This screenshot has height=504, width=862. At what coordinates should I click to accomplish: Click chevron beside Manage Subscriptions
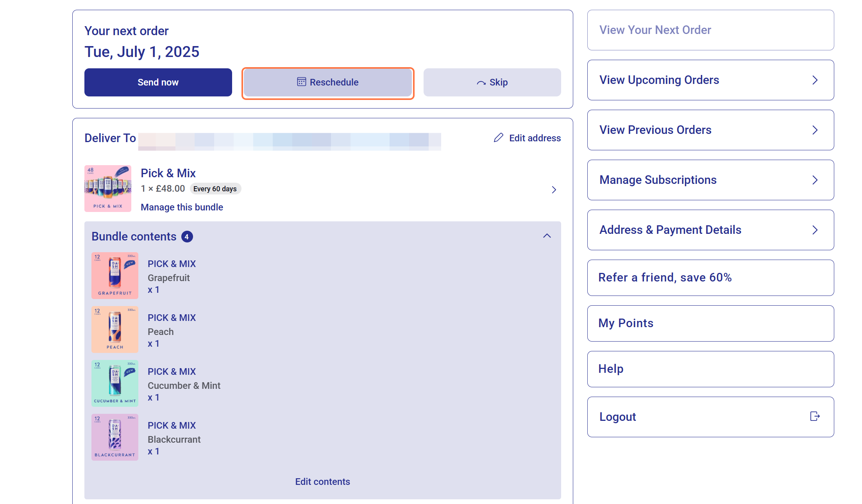[815, 180]
